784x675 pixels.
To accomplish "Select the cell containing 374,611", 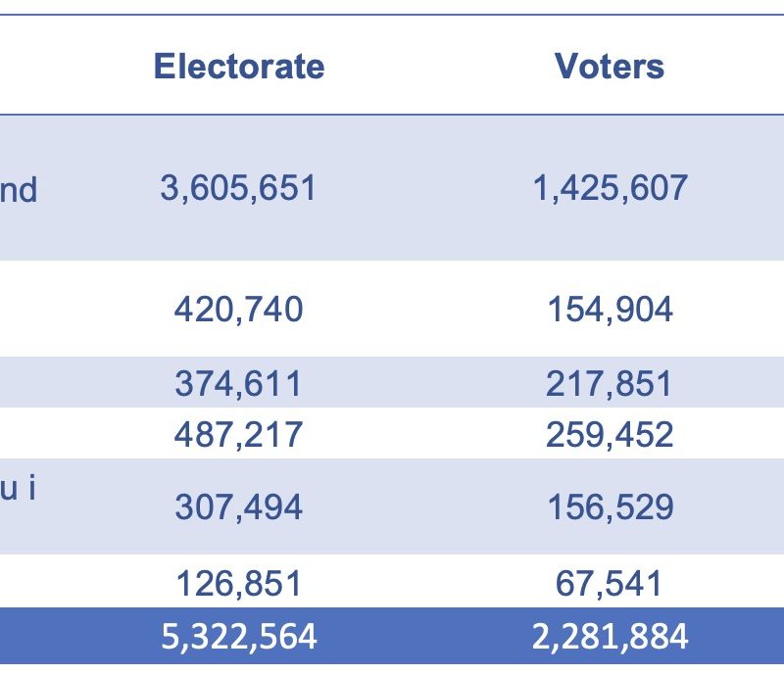I will pos(239,384).
